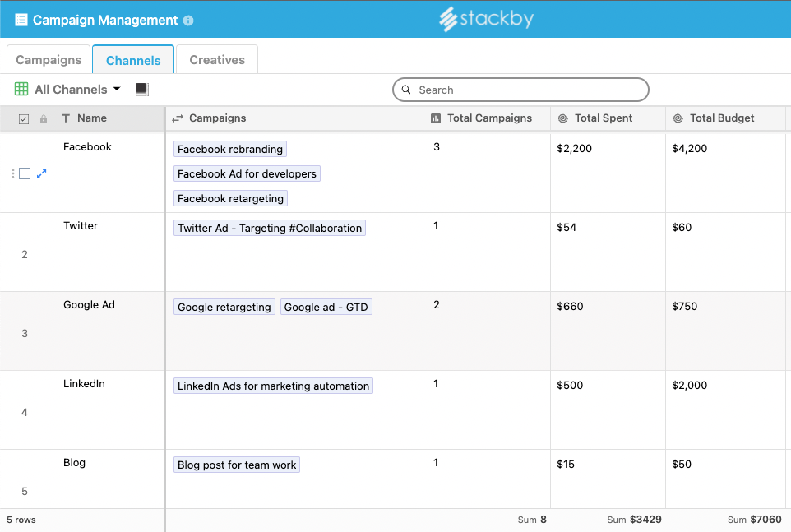Image resolution: width=791 pixels, height=532 pixels.
Task: Switch to the Campaigns tab
Action: (x=49, y=59)
